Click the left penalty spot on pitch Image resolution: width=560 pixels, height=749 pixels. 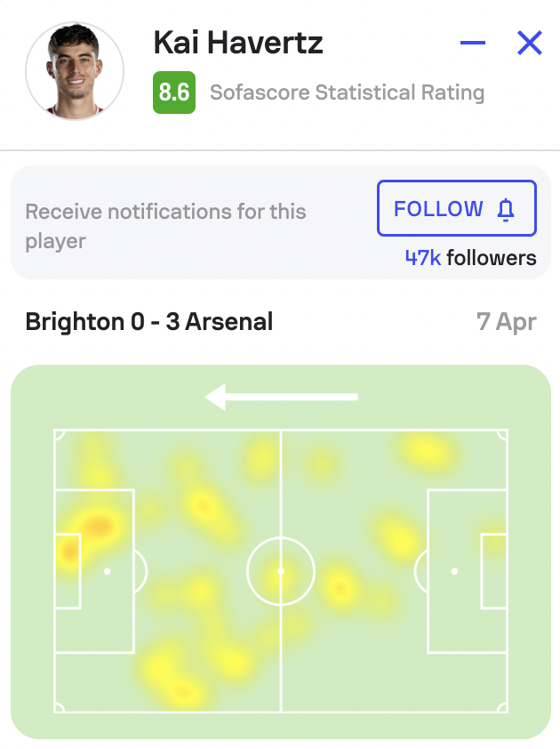click(108, 571)
